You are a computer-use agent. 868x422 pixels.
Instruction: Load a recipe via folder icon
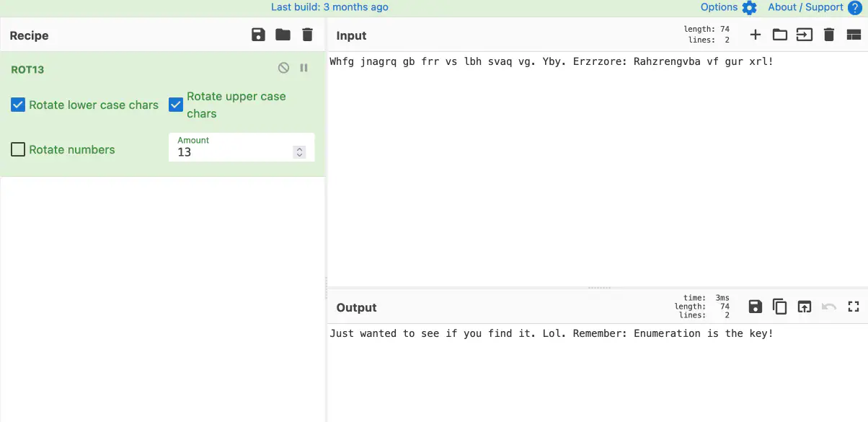[283, 35]
